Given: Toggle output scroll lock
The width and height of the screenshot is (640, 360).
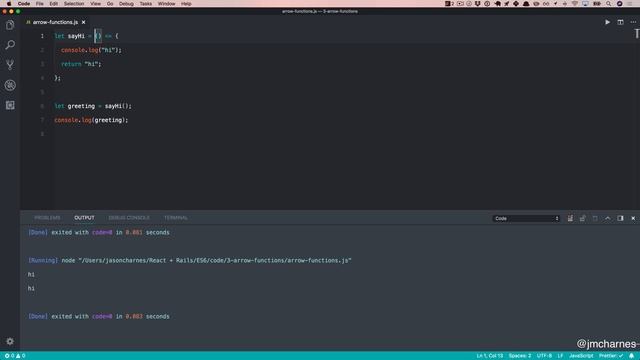Looking at the screenshot, I should (582, 218).
